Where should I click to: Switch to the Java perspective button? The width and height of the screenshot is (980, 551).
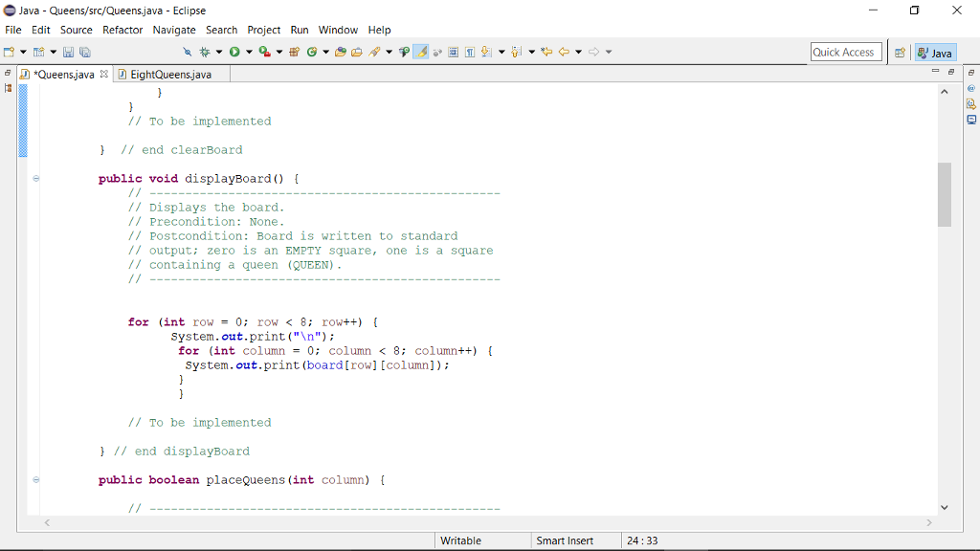(935, 52)
